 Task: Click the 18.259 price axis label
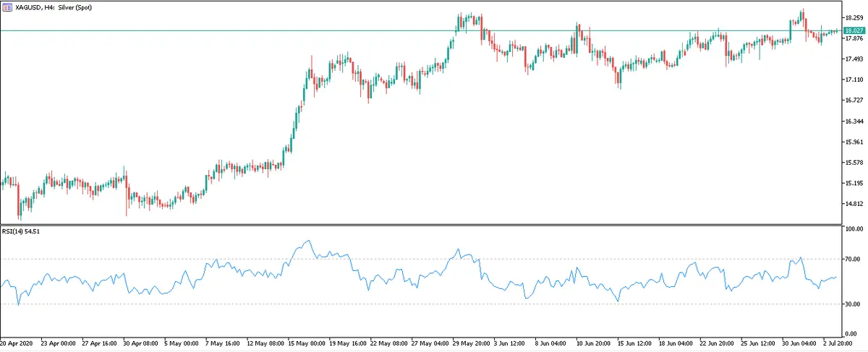tap(854, 17)
